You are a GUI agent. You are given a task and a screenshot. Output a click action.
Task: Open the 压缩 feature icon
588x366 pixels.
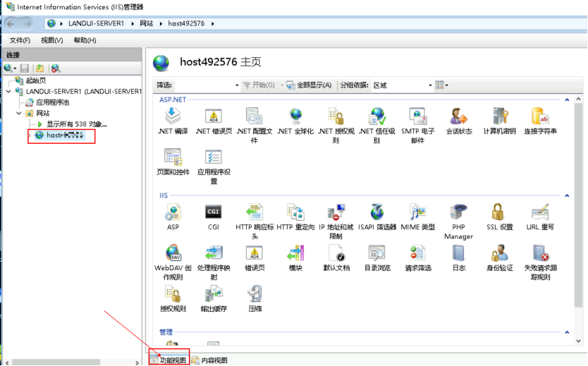(255, 298)
